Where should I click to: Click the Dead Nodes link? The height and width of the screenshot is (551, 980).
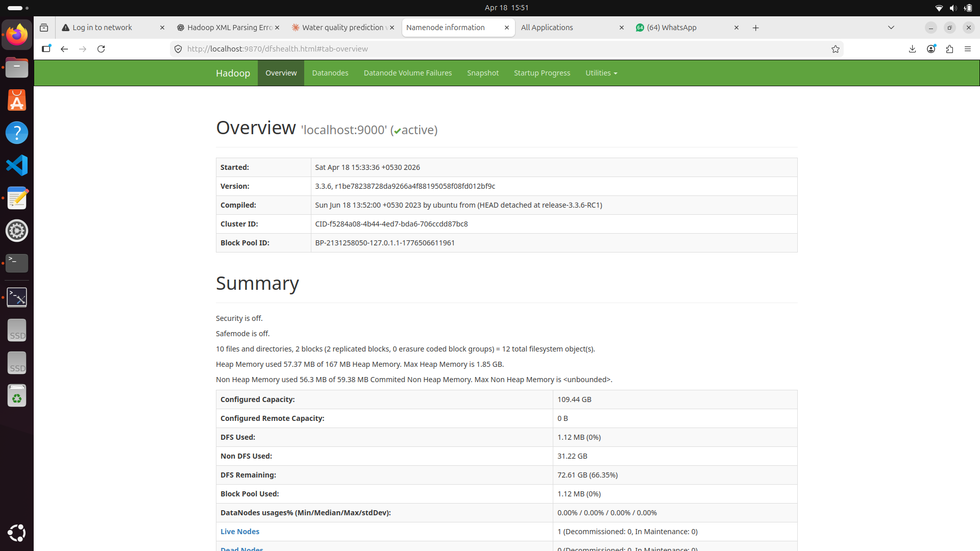(x=241, y=548)
